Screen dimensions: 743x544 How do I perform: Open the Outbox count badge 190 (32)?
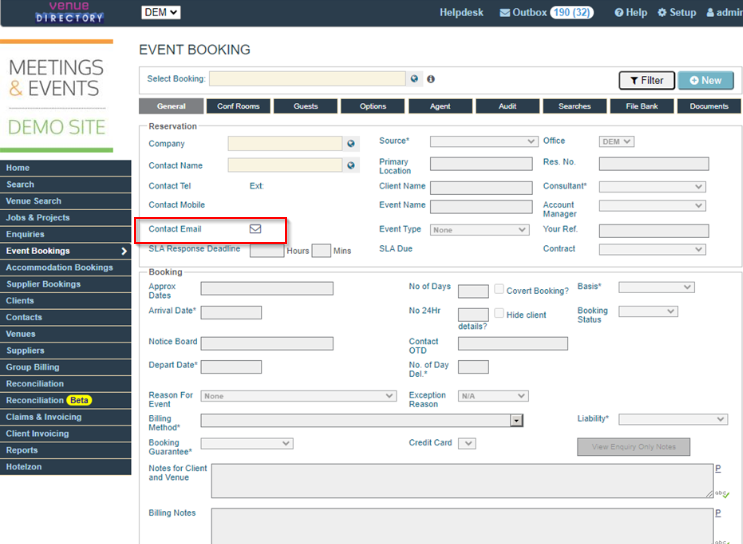point(571,12)
